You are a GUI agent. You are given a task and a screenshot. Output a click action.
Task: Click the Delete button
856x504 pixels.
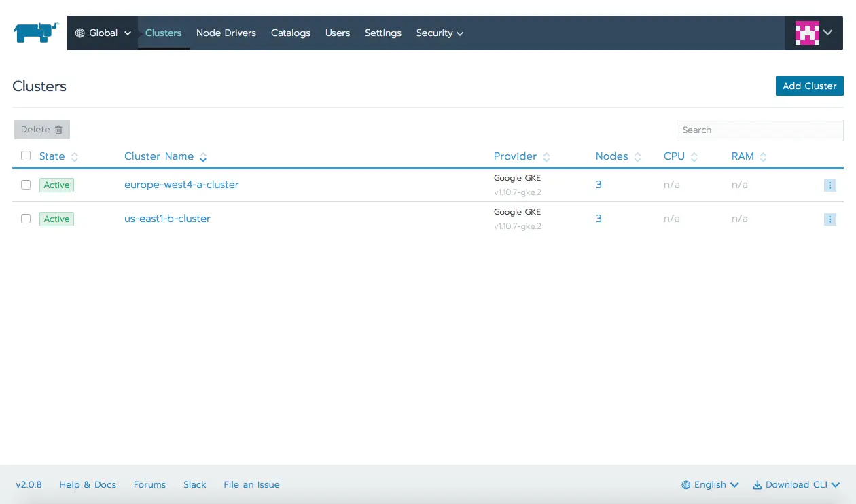(42, 130)
